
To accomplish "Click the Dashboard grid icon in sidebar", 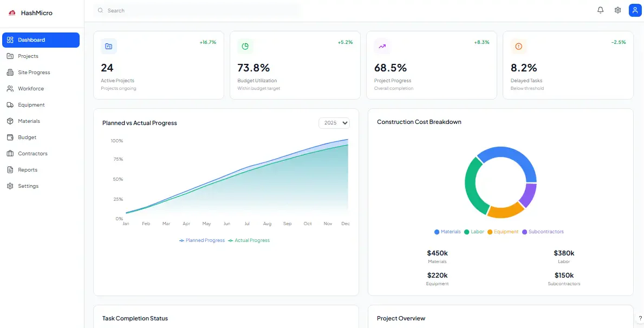I will tap(10, 40).
